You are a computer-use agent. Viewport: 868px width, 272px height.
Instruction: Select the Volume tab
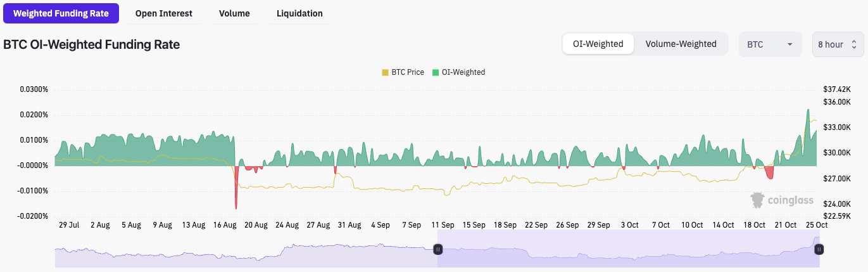pyautogui.click(x=234, y=13)
